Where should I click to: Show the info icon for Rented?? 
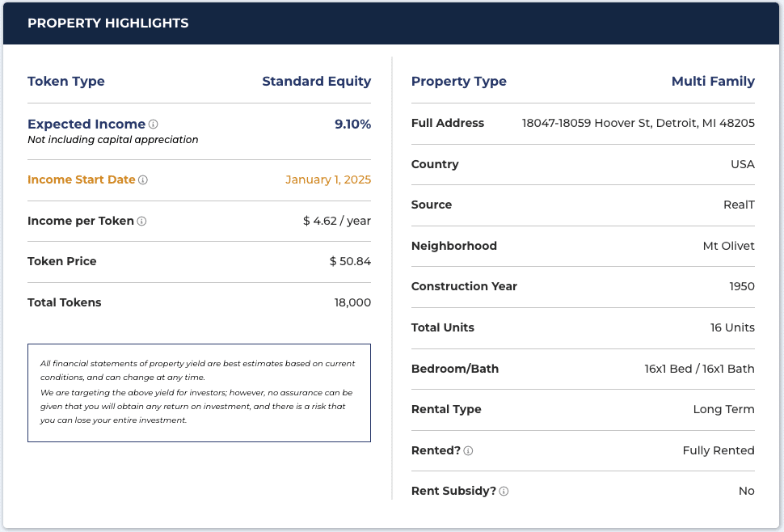coord(468,451)
